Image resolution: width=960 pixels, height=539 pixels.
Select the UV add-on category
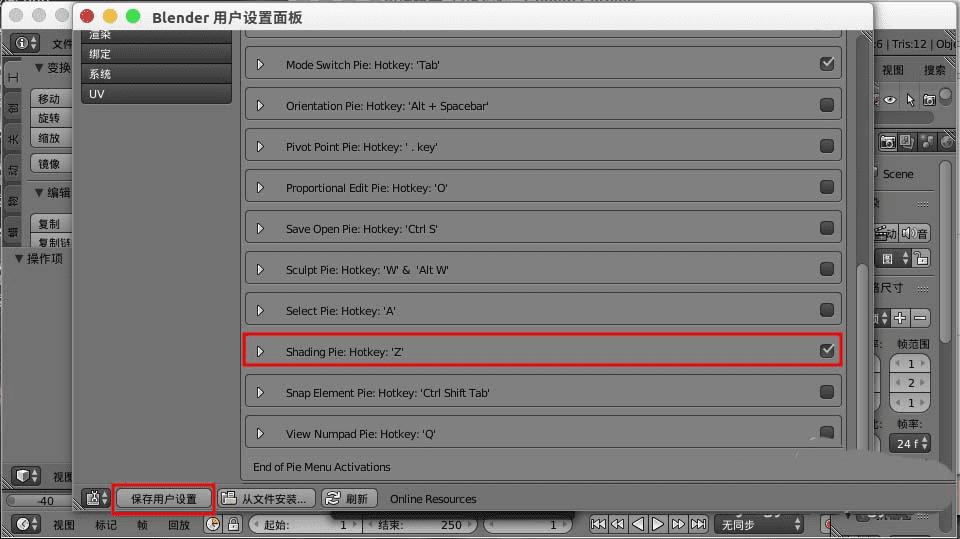coord(156,94)
